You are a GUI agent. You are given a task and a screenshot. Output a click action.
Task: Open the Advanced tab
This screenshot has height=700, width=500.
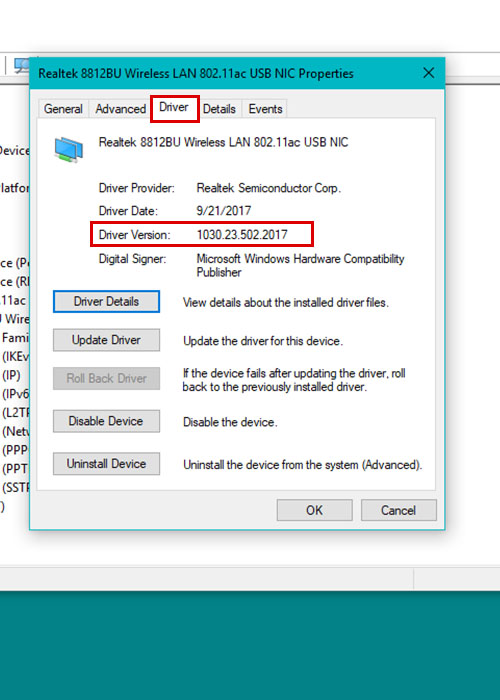point(121,108)
